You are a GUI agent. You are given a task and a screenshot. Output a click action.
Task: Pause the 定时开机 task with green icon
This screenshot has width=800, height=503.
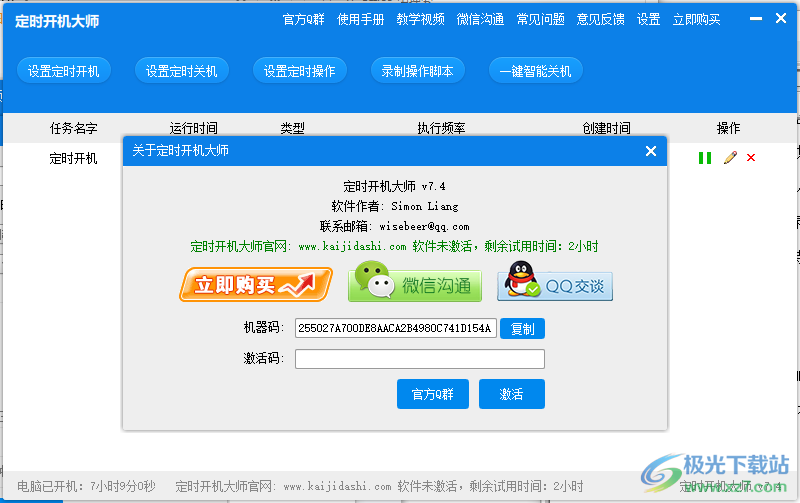tap(705, 158)
